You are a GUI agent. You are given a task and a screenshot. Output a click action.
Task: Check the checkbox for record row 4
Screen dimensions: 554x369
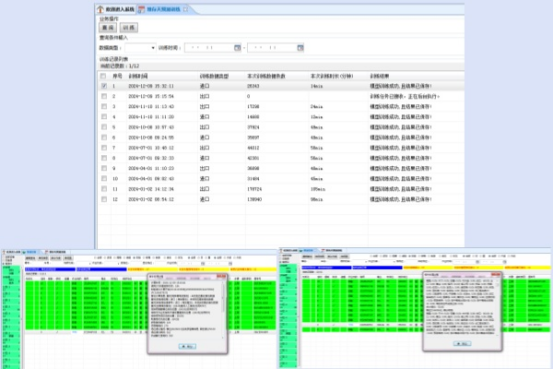[x=104, y=117]
